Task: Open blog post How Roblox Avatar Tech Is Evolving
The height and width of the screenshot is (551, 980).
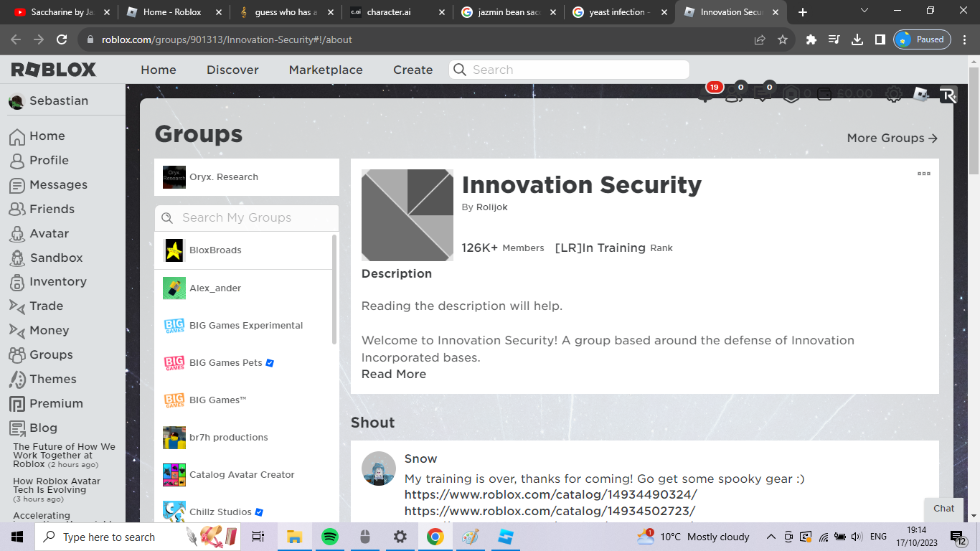Action: pyautogui.click(x=57, y=491)
